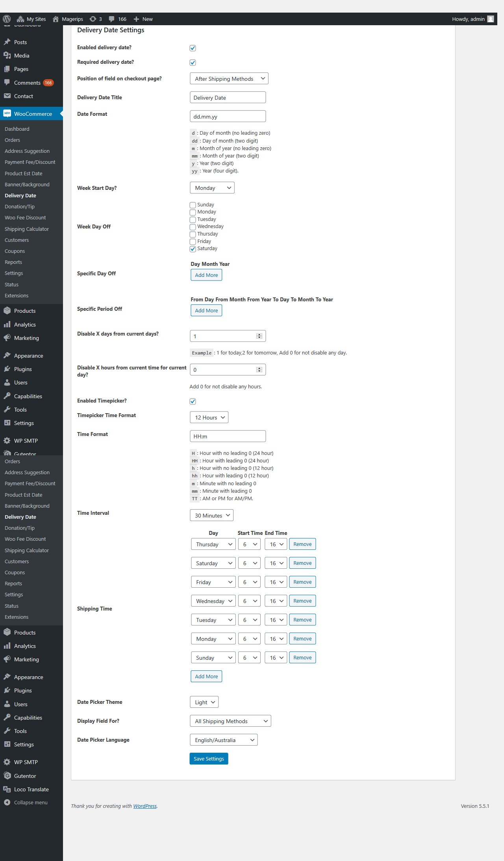Open Media via its icon

pyautogui.click(x=7, y=56)
